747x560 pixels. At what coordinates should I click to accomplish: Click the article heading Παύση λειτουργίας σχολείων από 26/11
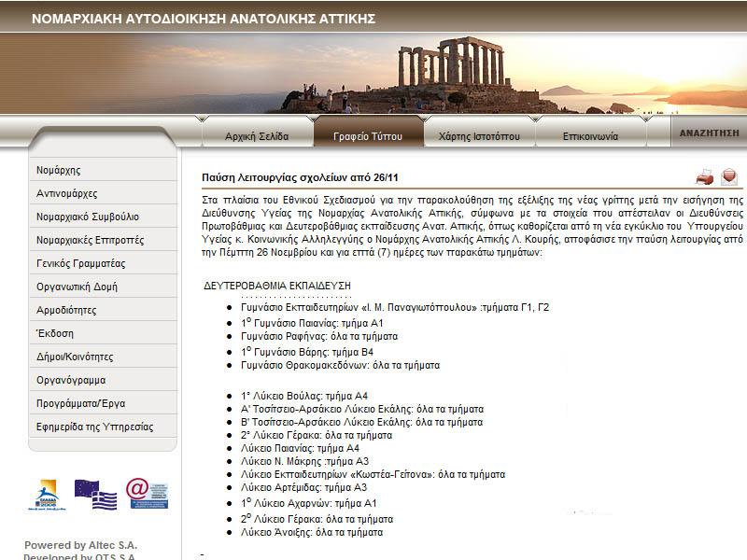tap(300, 177)
